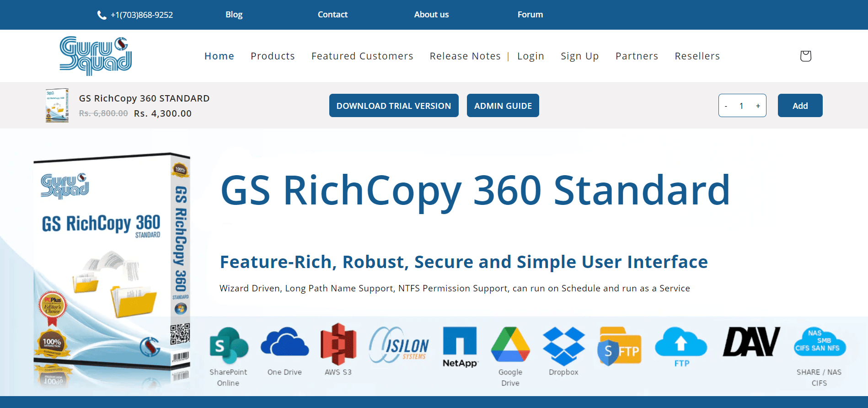Viewport: 868px width, 408px height.
Task: Click the One Drive cloud icon
Action: (x=284, y=342)
